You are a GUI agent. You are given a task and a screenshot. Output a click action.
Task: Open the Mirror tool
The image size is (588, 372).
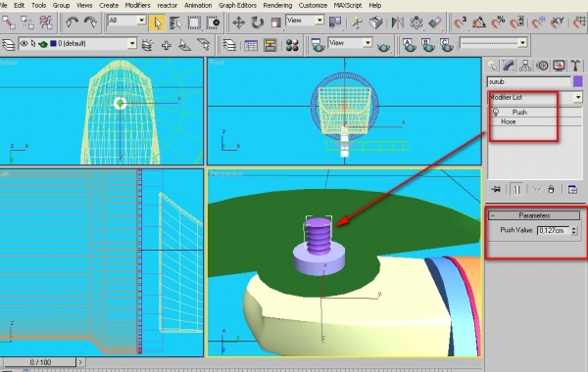[x=398, y=23]
